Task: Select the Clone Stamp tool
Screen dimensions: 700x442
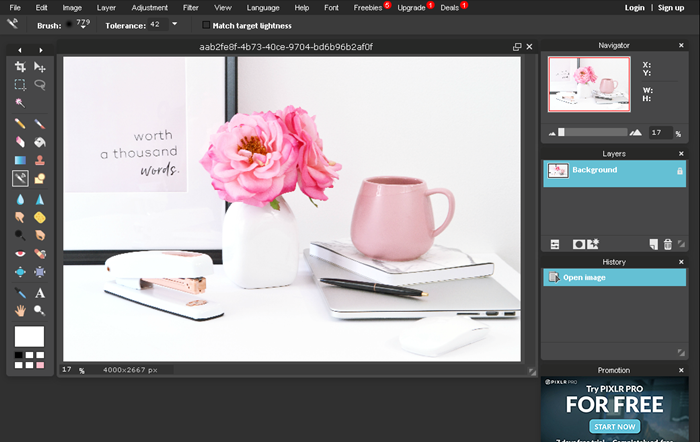Action: tap(40, 160)
